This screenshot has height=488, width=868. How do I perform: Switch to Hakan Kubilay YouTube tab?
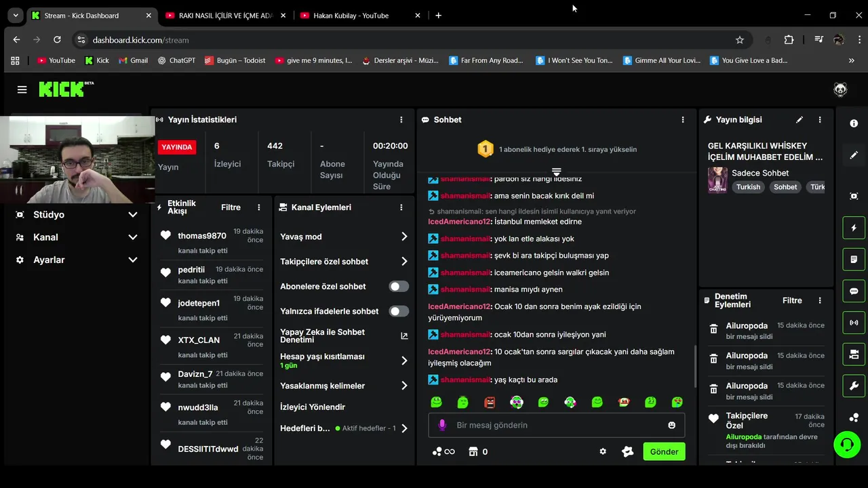pyautogui.click(x=361, y=15)
